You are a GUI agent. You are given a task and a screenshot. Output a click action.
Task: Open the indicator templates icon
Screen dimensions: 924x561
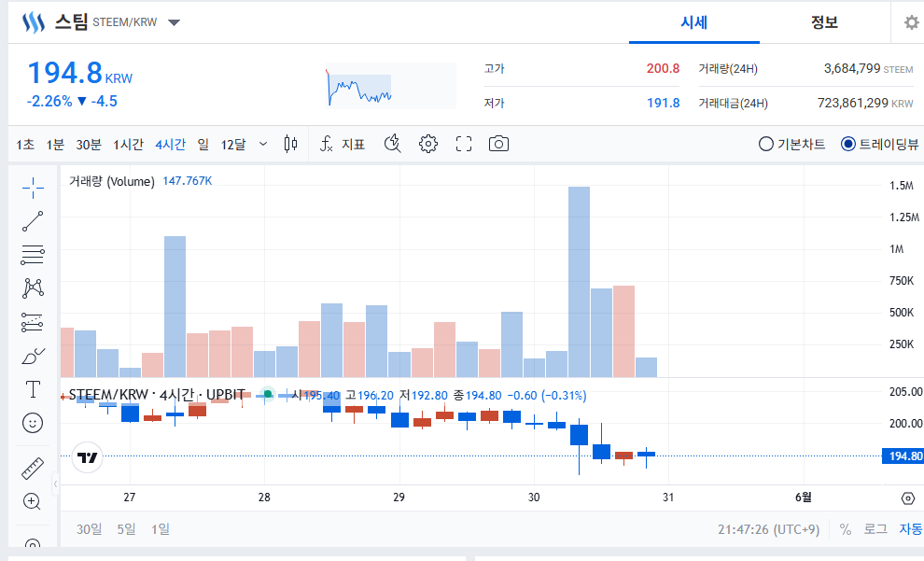[392, 144]
